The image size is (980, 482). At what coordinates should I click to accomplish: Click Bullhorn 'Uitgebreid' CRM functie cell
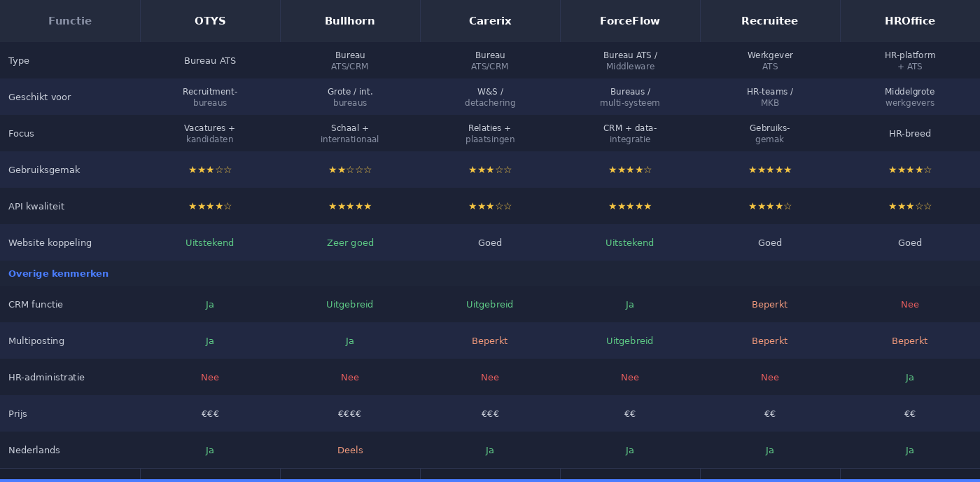tap(350, 305)
